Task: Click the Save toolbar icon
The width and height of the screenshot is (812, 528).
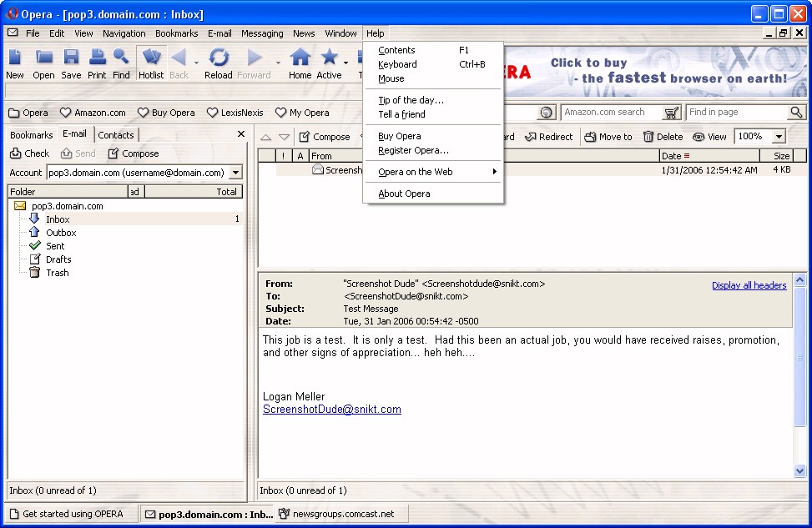Action: (71, 63)
